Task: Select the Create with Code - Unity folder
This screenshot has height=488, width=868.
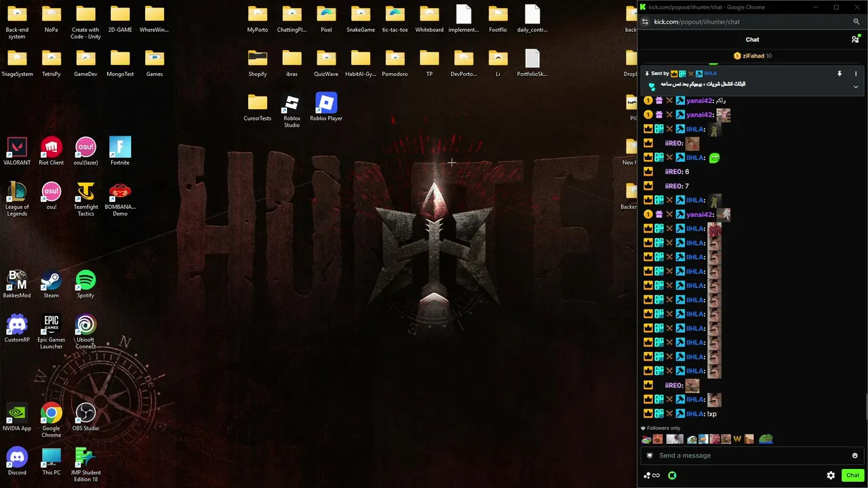Action: (85, 22)
